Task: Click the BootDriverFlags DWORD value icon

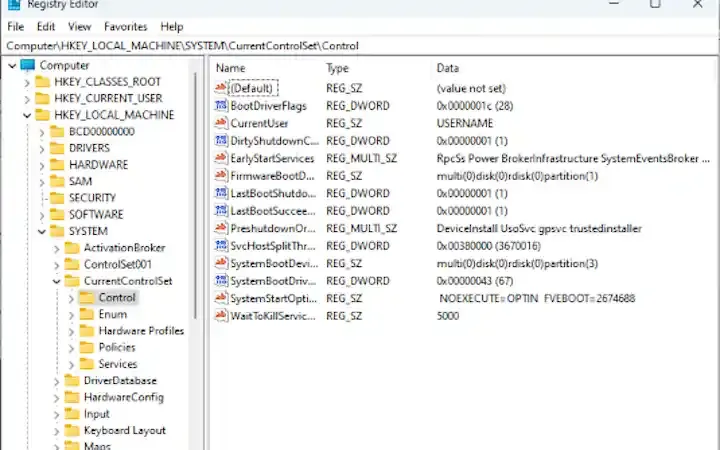Action: [221, 105]
